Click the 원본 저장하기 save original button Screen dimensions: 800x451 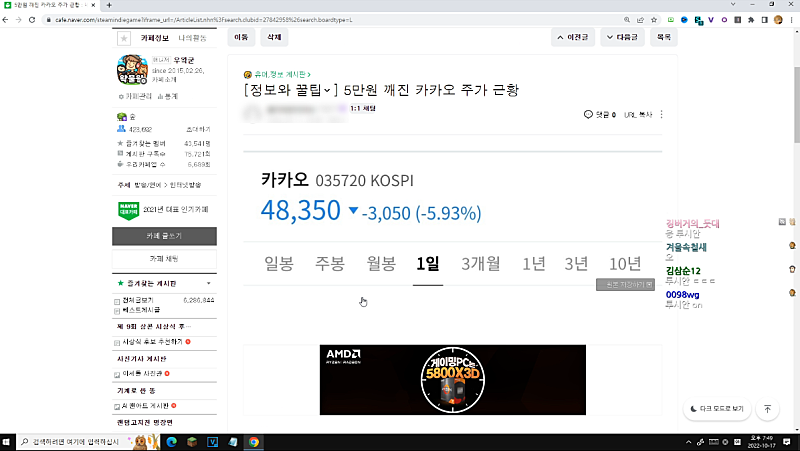click(626, 285)
